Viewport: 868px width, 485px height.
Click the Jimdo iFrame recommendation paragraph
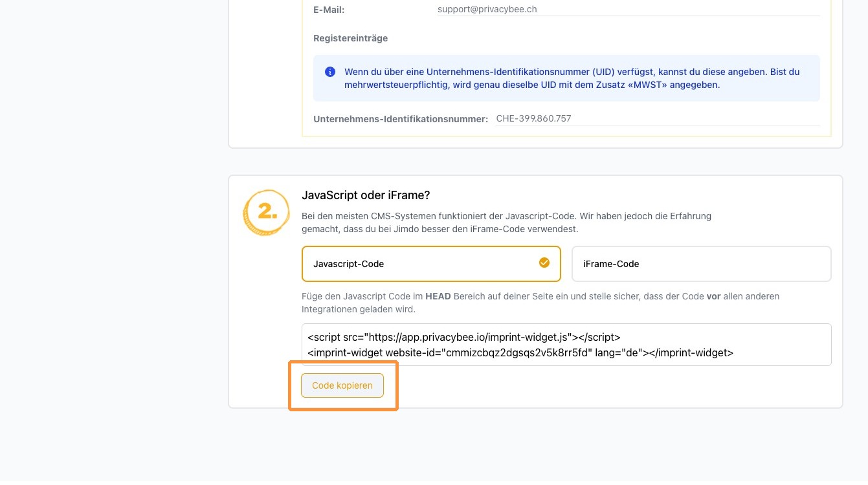[506, 222]
